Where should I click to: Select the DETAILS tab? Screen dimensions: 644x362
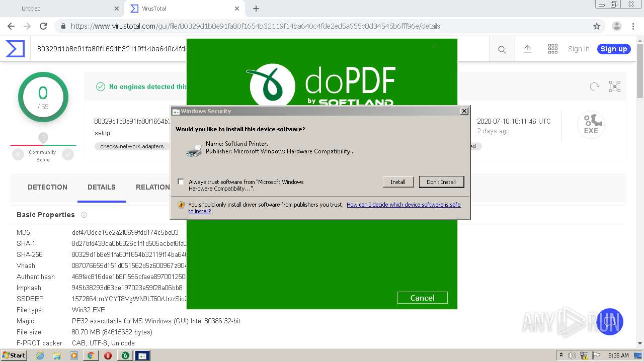tap(102, 187)
